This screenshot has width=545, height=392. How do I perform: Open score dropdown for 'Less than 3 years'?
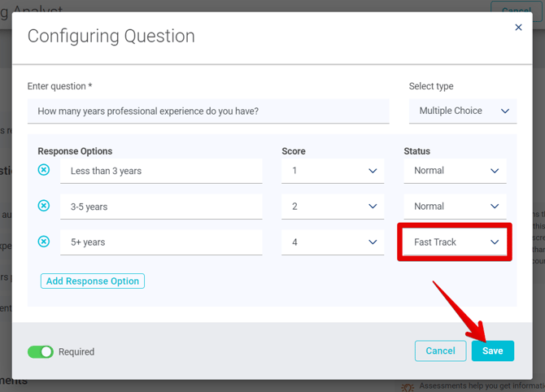pos(332,171)
